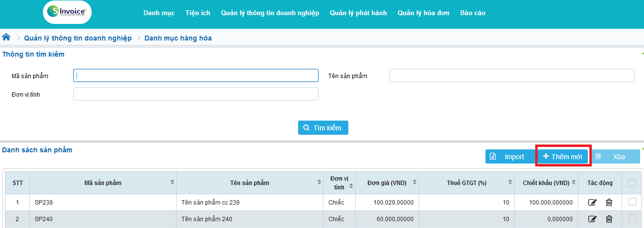
Task: Sort by Mã sản phẩm column arrows
Action: coord(172,183)
